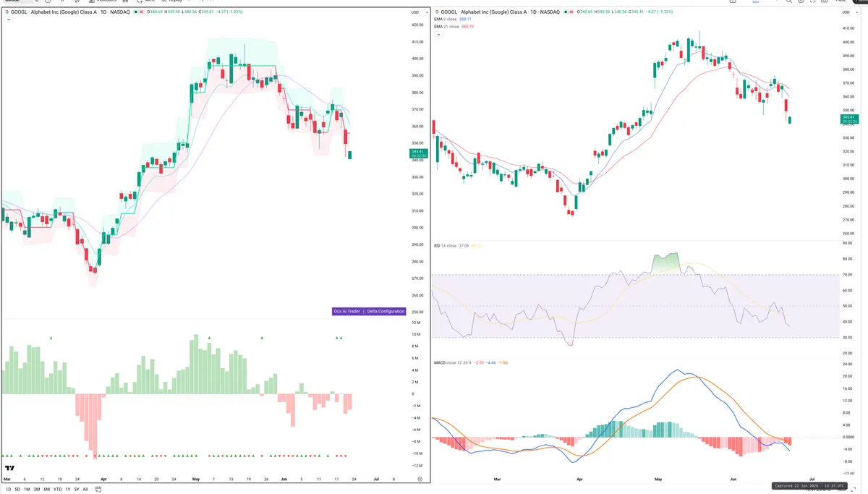Click Apr on right time axis
Screen dimensions: 868x494
(x=579, y=479)
